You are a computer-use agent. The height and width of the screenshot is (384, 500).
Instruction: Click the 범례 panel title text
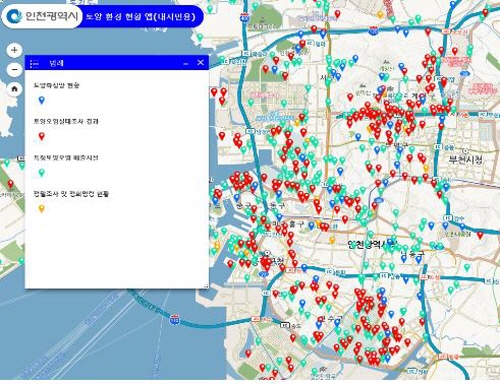[x=56, y=63]
